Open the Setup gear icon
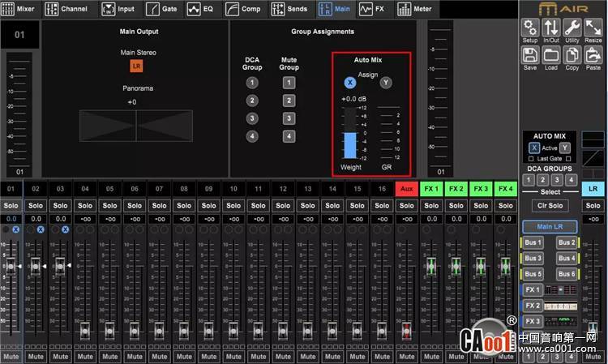This screenshot has height=364, width=608. (529, 30)
